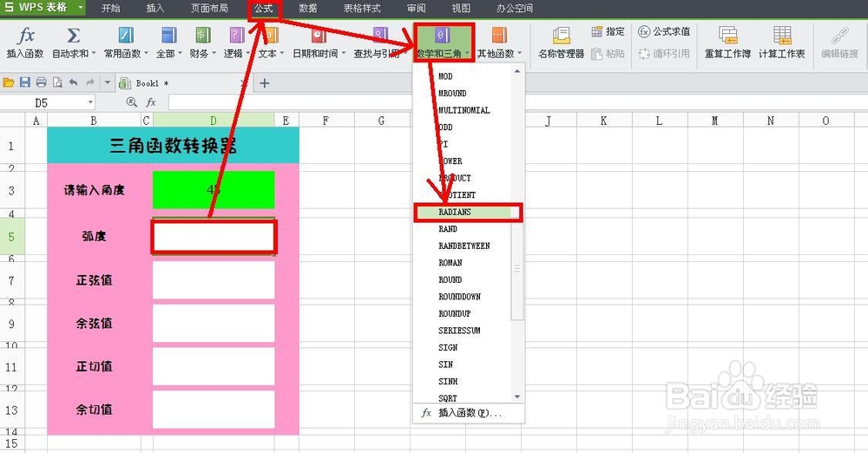This screenshot has width=868, height=453.
Task: Open the 常用函数 book icon
Action: coord(126,36)
